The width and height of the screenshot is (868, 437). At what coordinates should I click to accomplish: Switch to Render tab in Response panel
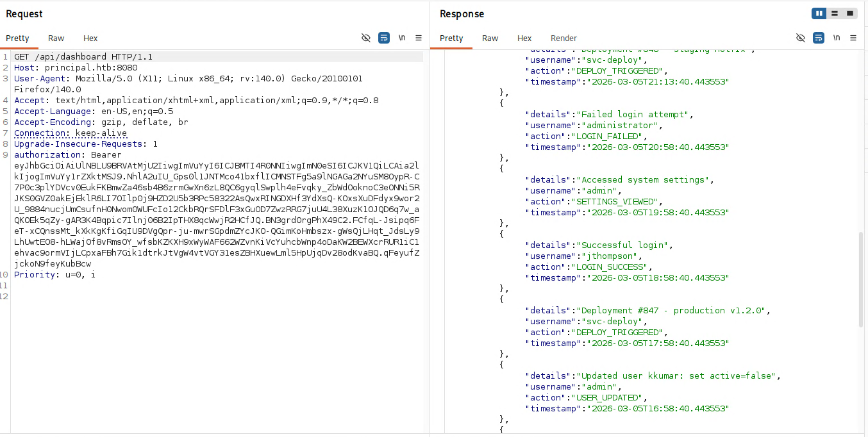point(564,38)
